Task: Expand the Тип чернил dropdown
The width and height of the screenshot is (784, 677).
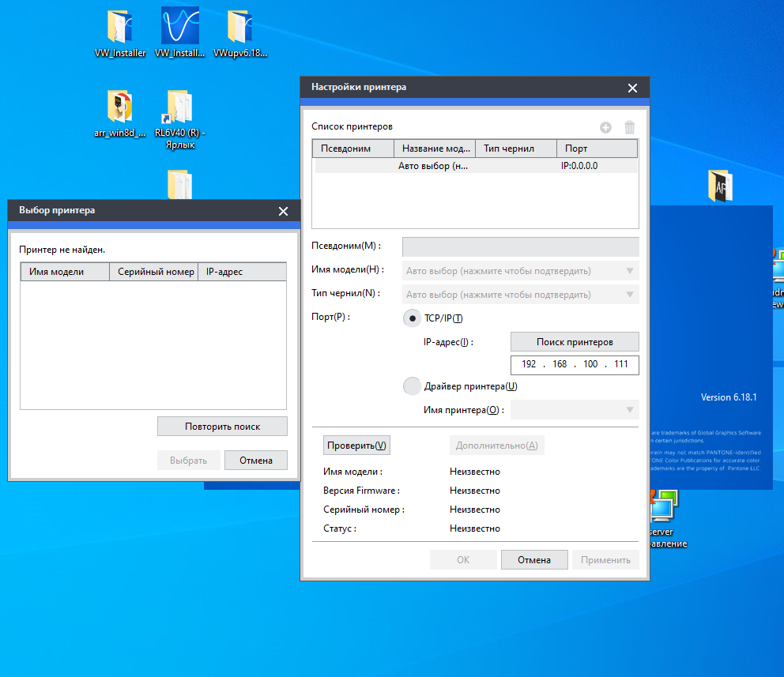Action: (521, 295)
